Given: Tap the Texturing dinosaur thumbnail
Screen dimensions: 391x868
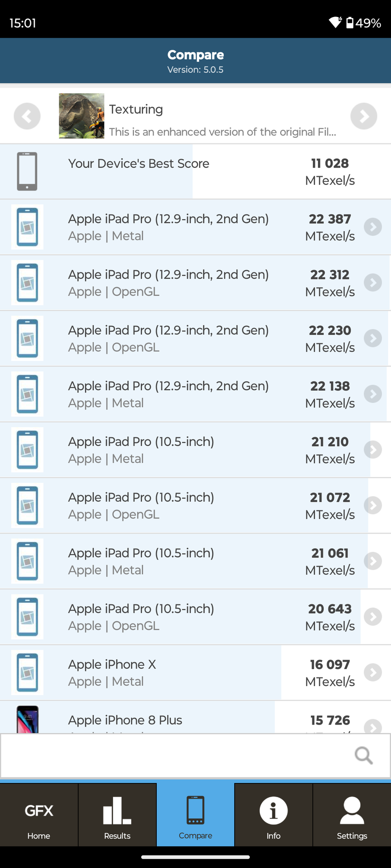Looking at the screenshot, I should pos(81,116).
